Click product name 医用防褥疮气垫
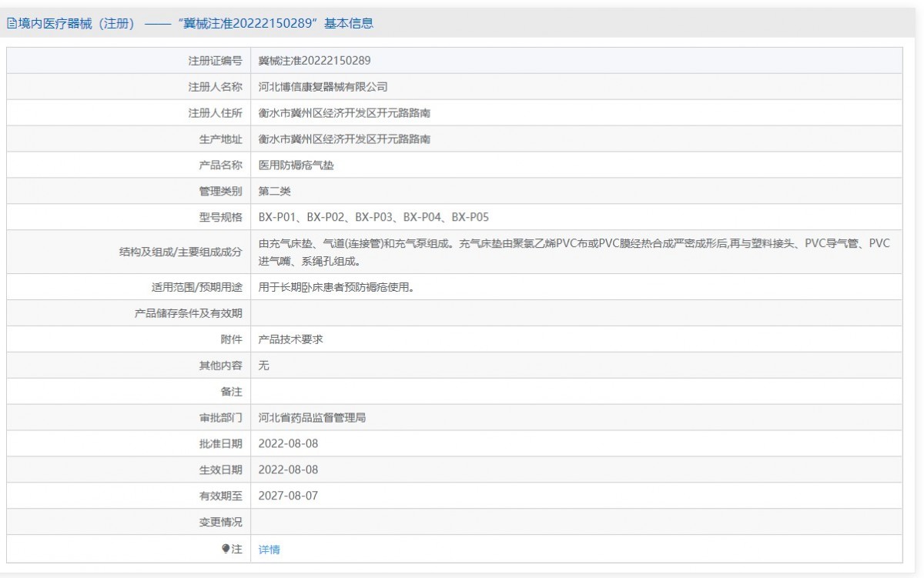 (x=296, y=165)
